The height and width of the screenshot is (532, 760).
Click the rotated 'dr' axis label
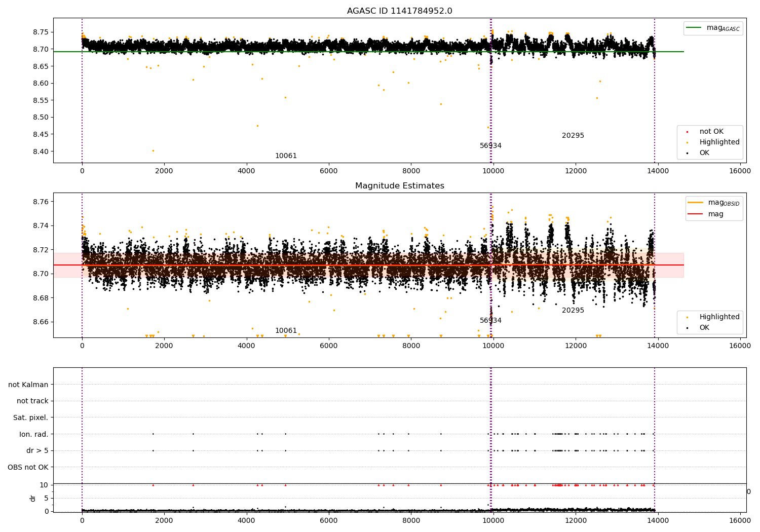33,498
